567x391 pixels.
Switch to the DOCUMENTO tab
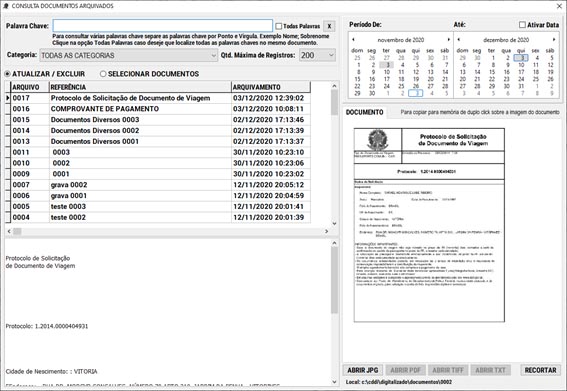pyautogui.click(x=364, y=112)
